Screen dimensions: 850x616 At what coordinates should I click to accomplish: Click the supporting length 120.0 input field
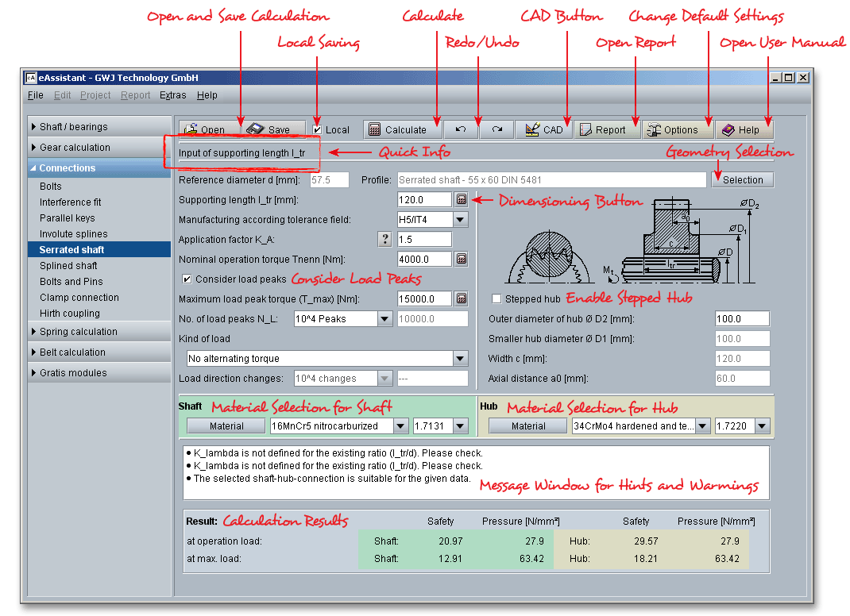(x=424, y=199)
